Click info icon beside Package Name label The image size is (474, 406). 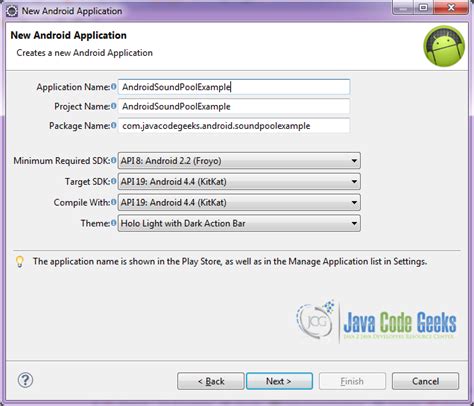(114, 125)
